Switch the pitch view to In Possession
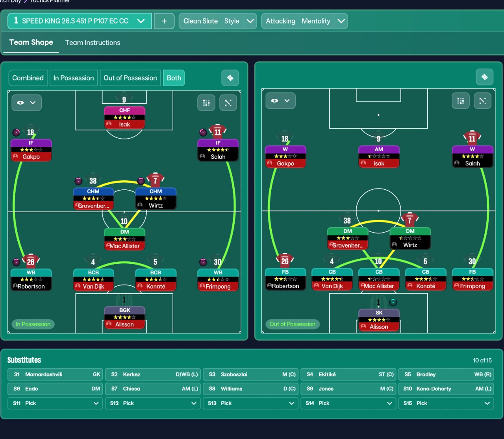The width and height of the screenshot is (504, 439). tap(74, 78)
